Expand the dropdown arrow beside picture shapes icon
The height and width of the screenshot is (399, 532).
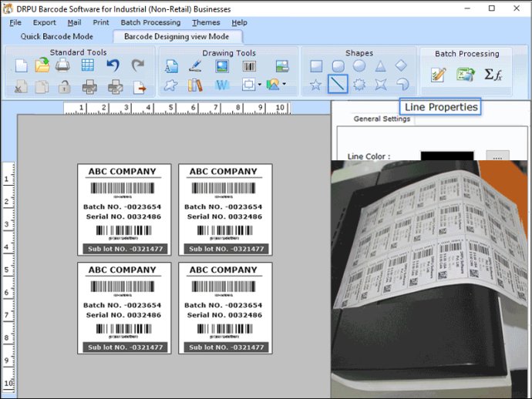point(284,83)
